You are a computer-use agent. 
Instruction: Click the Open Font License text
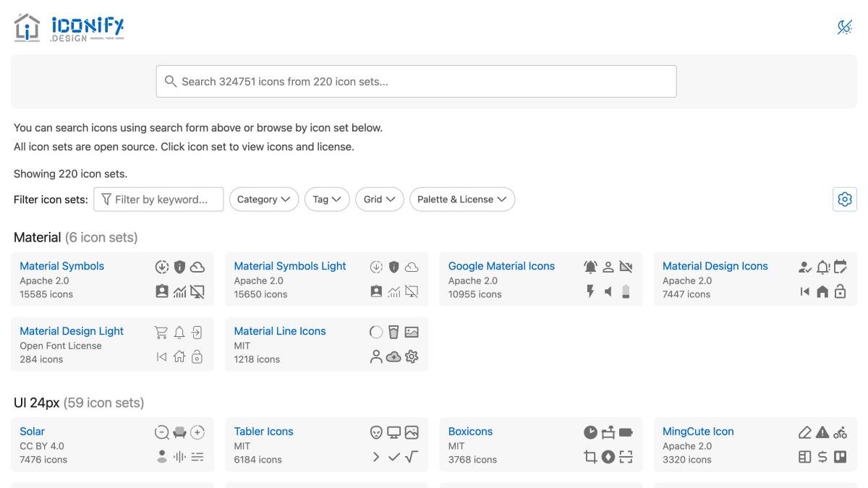(61, 346)
